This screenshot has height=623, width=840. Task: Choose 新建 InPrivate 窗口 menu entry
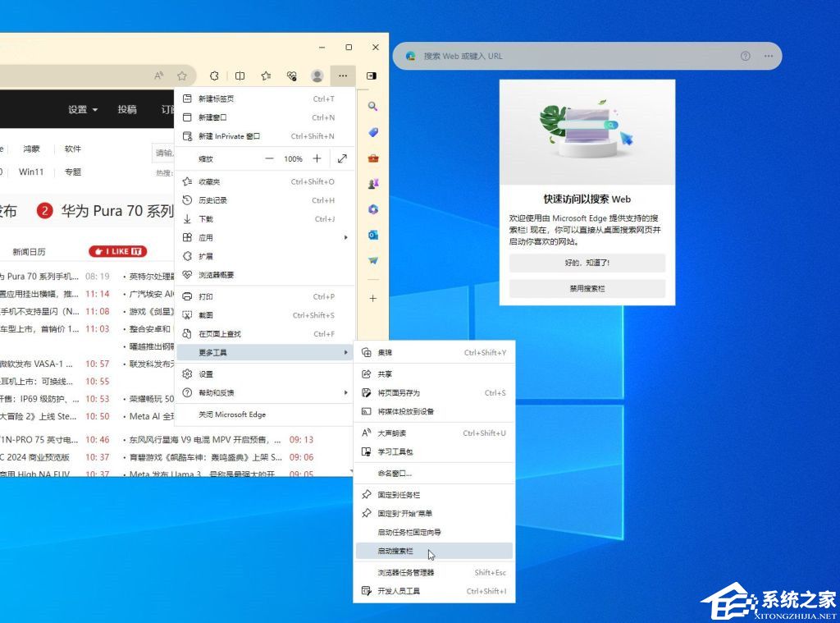[x=265, y=136]
